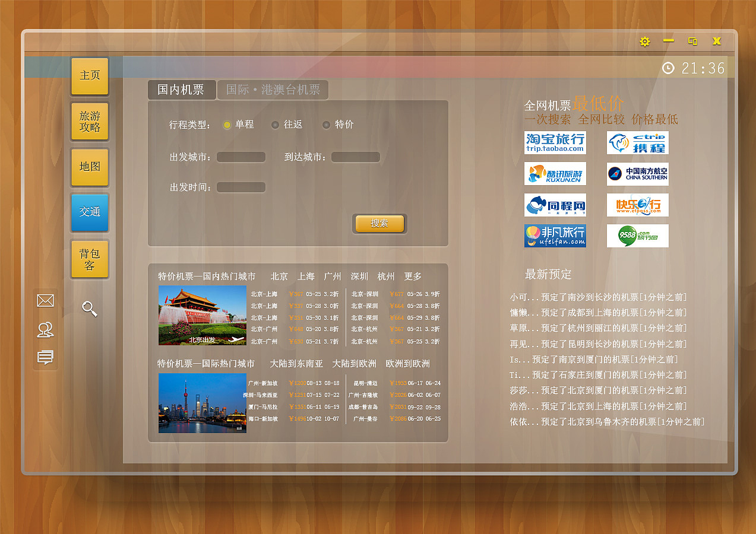
Task: Open the 9588 travel site logo
Action: coord(637,236)
